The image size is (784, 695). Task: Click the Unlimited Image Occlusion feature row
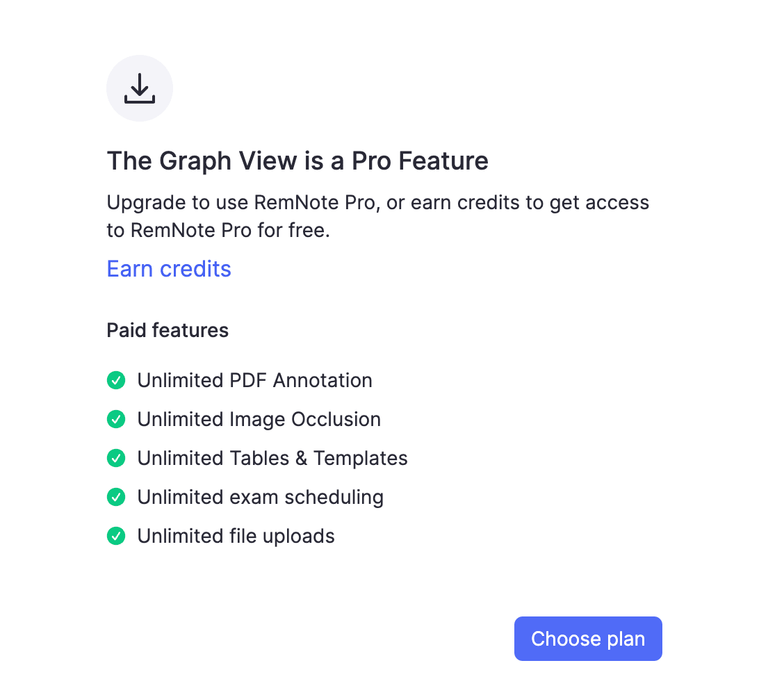[x=259, y=419]
